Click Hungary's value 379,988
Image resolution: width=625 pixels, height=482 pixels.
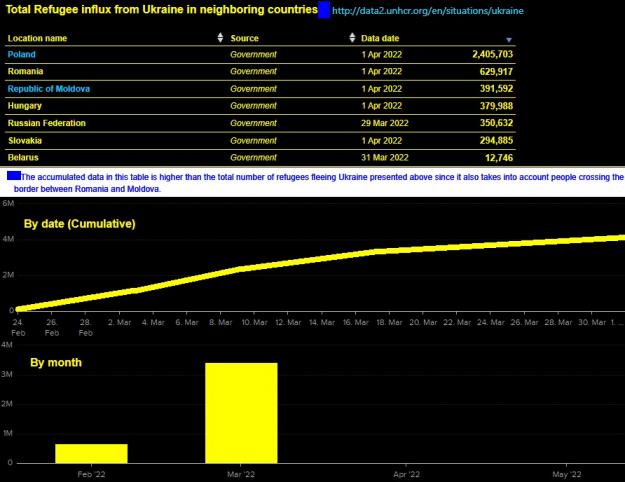click(496, 106)
